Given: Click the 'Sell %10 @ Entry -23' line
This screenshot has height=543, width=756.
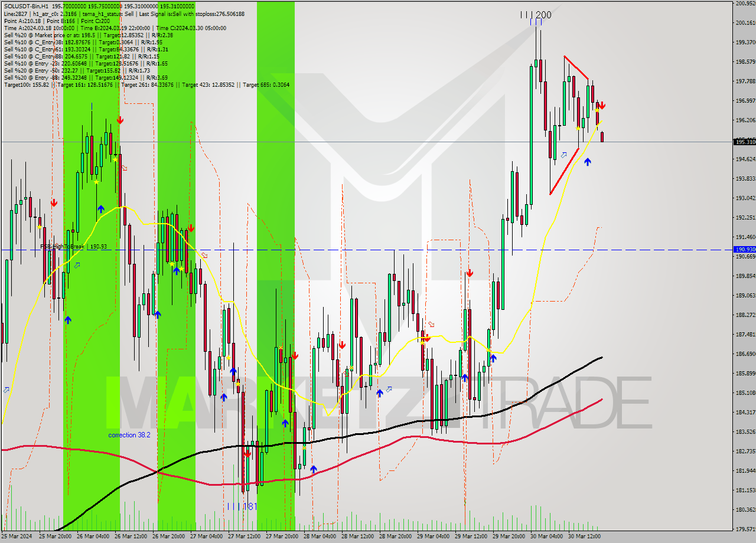Looking at the screenshot, I should click(86, 63).
